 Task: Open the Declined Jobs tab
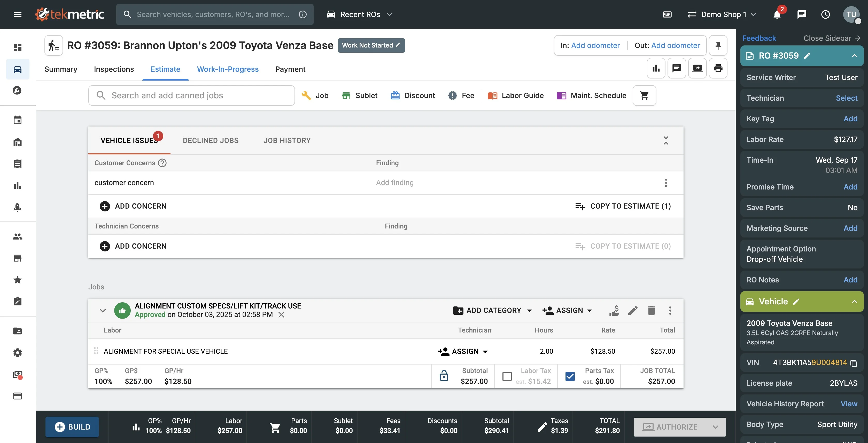(210, 140)
